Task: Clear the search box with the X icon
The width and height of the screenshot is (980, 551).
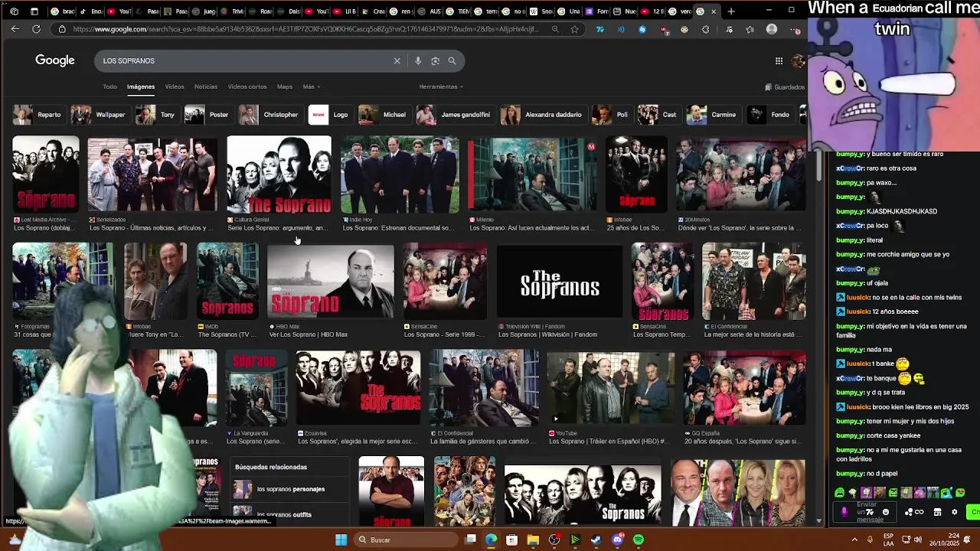Action: coord(397,60)
